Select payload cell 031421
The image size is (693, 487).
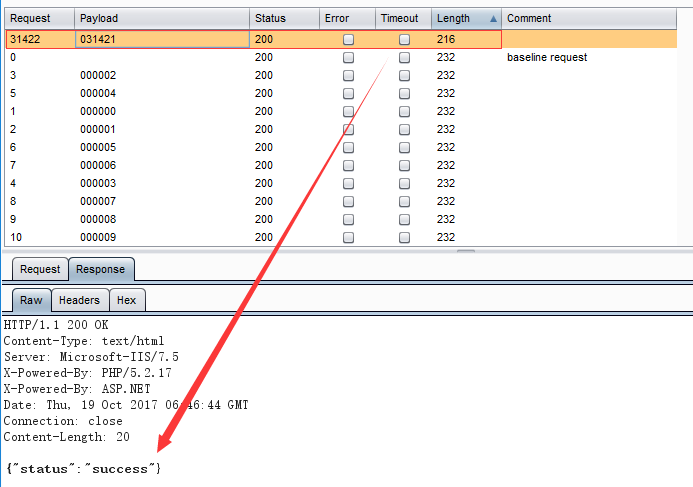point(162,39)
